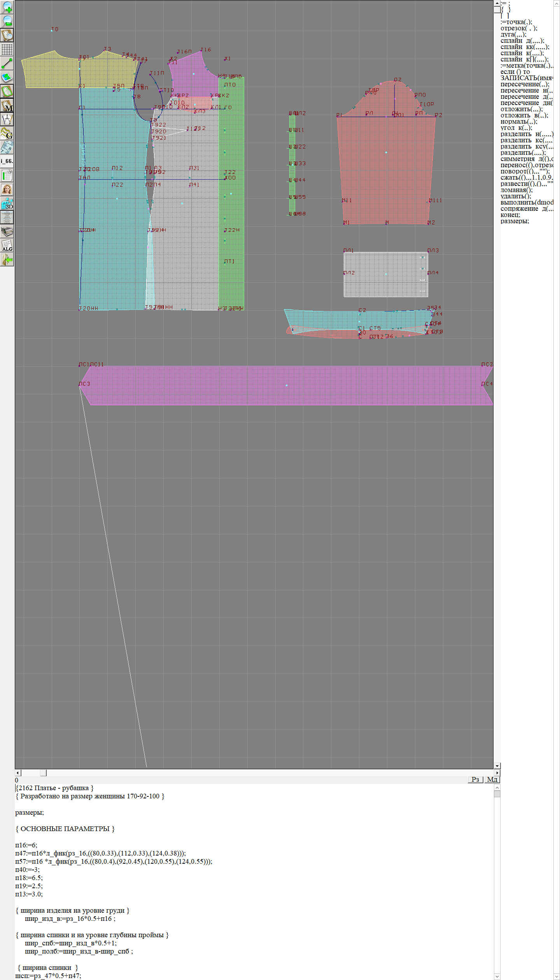
Task: Select 'дуга(,,,);' in the commands list
Action: (513, 34)
